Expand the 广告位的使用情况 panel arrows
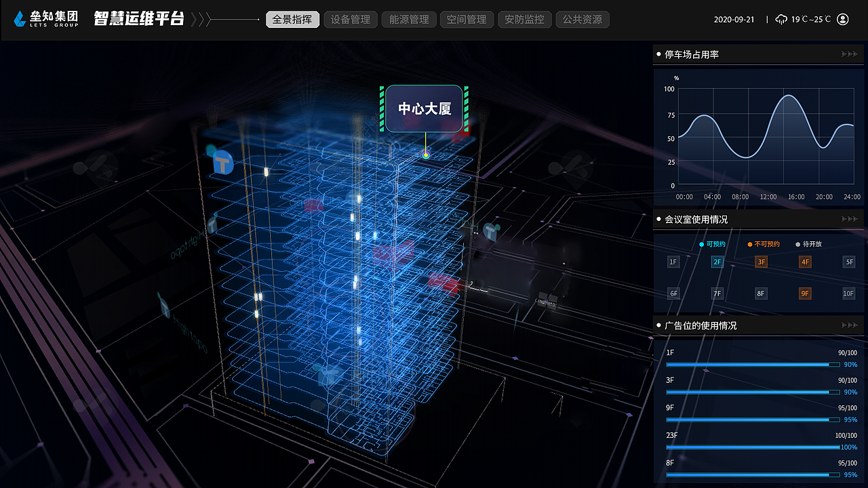Screen dimensions: 868x488 click(849, 325)
